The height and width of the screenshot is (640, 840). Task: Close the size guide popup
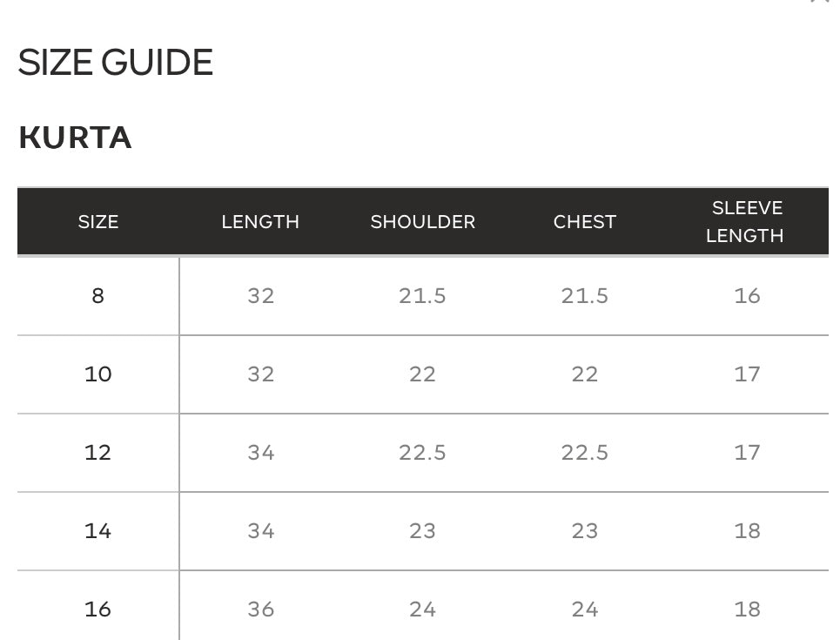coord(820,2)
